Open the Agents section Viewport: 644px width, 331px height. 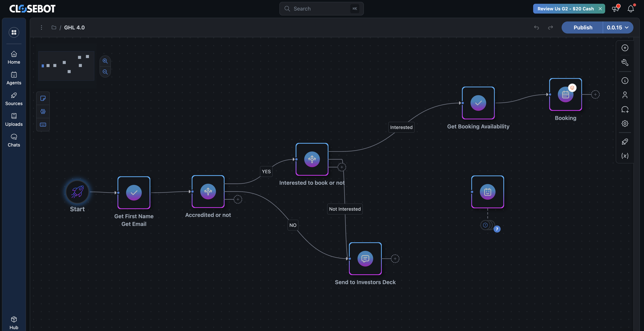tap(14, 78)
